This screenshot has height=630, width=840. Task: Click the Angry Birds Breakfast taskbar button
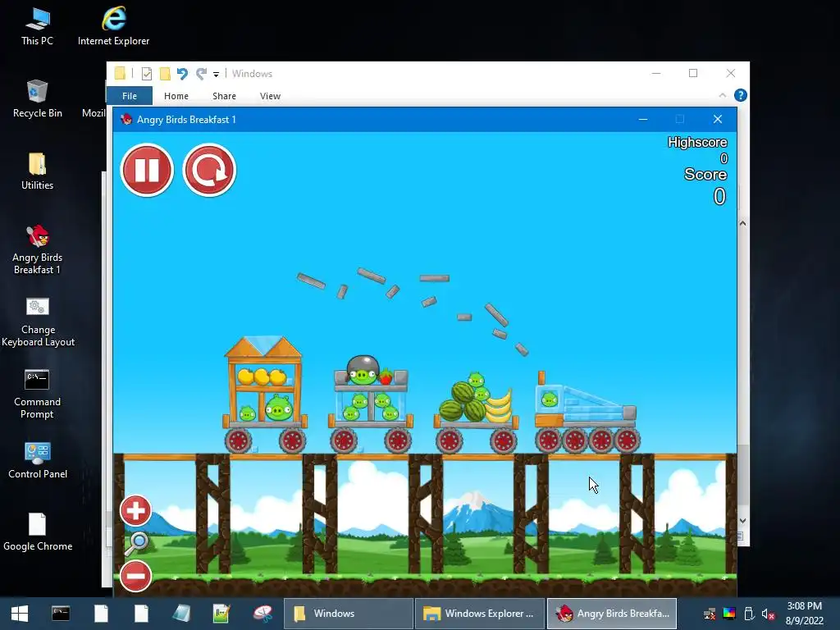[612, 614]
